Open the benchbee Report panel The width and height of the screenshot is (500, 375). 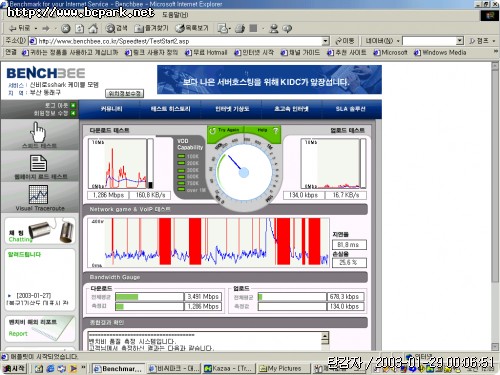[x=40, y=329]
